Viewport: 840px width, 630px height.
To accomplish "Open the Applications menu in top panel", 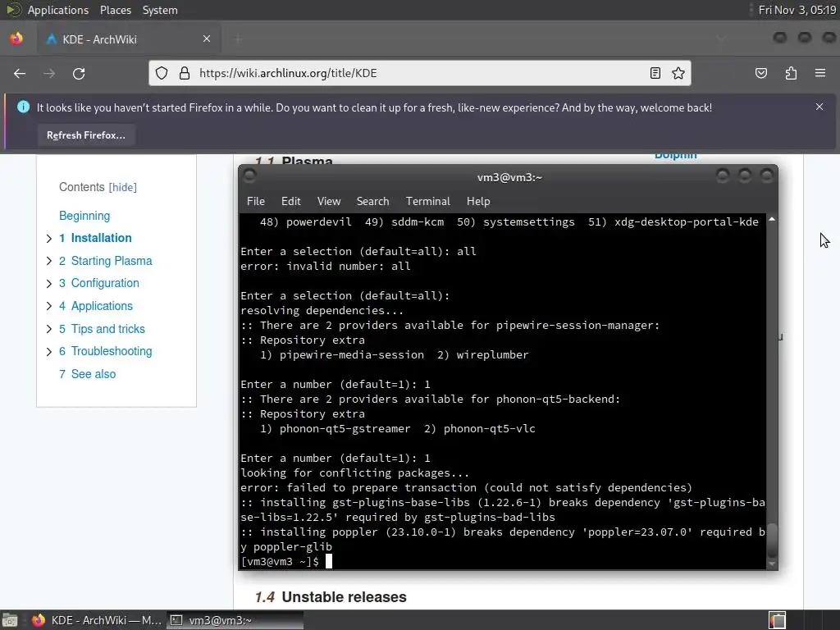I will click(x=58, y=10).
